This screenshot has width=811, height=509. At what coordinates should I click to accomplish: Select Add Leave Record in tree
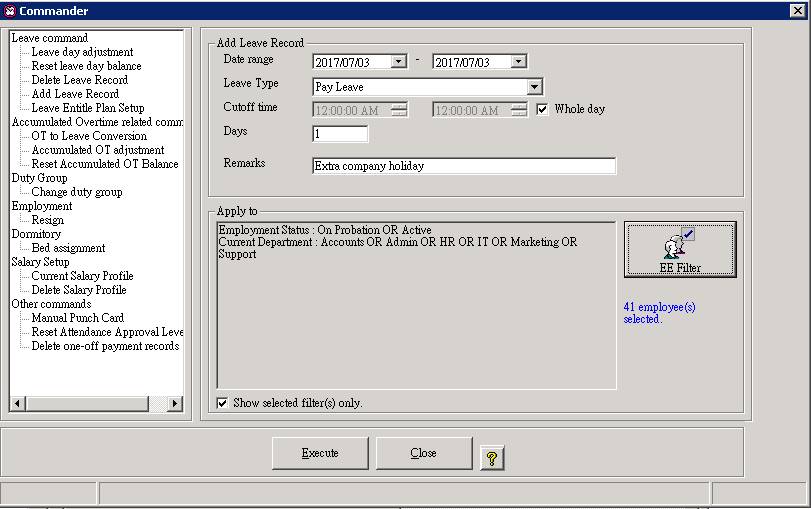point(76,94)
